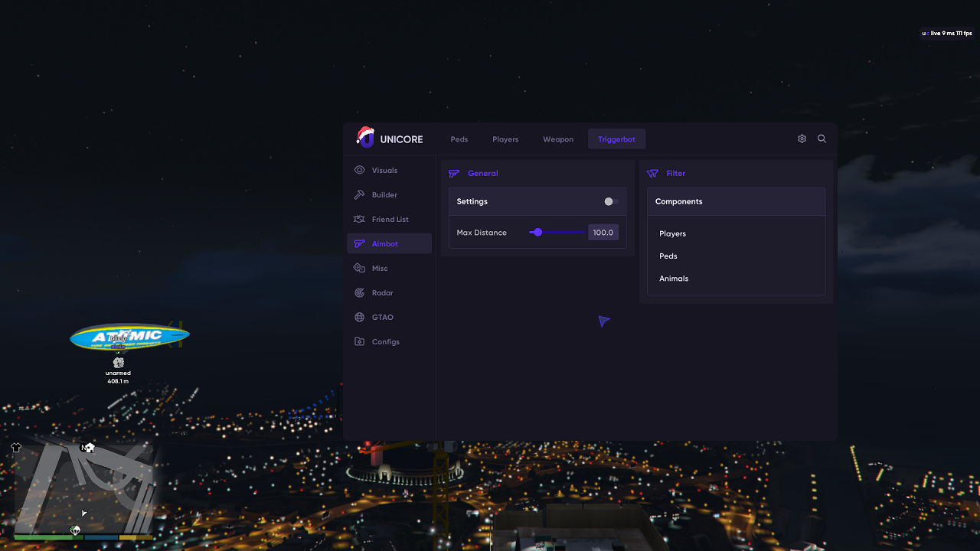980x551 pixels.
Task: Select the Triggerbot tab
Action: point(616,139)
